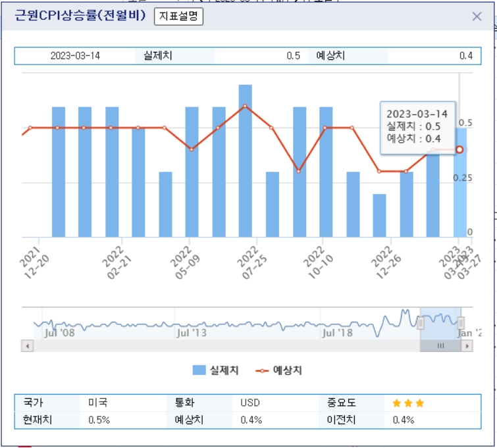The height and width of the screenshot is (448, 497).
Task: Click the 2022 12-26 axis label
Action: coord(386,263)
